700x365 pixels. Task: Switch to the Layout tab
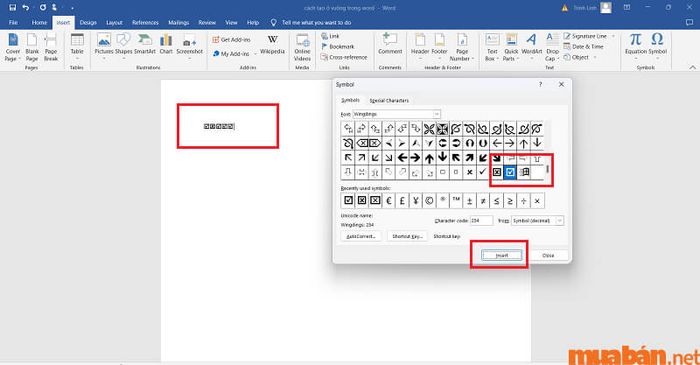point(114,22)
